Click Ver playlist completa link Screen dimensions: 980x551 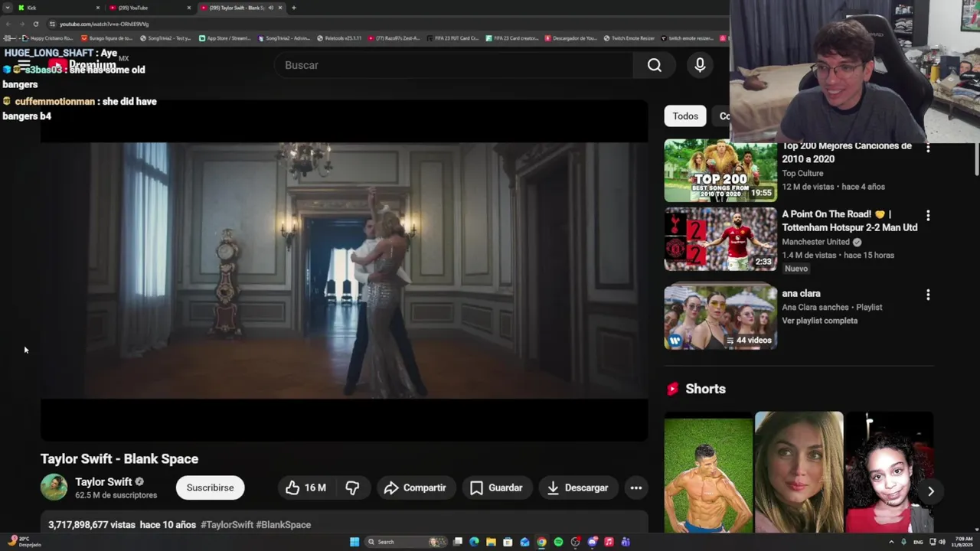pos(819,321)
